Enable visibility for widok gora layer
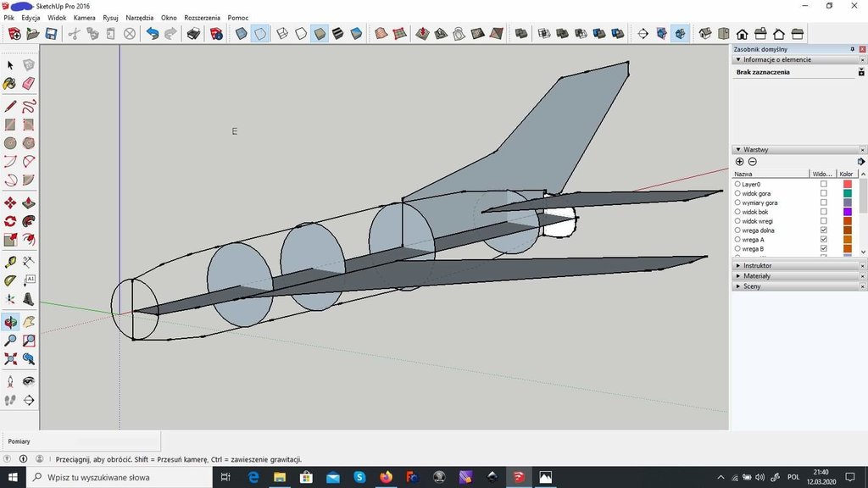The width and height of the screenshot is (868, 488). click(x=823, y=193)
